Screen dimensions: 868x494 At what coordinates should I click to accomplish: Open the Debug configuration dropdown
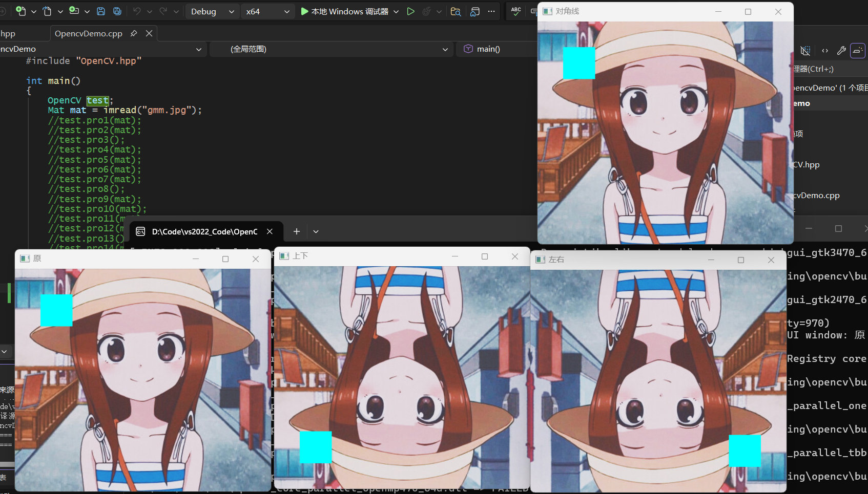point(212,11)
